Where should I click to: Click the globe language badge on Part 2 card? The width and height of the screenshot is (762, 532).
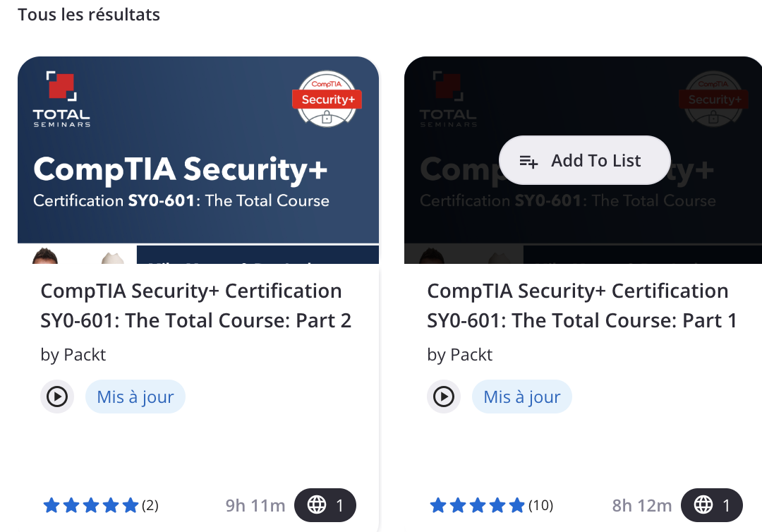click(x=325, y=505)
